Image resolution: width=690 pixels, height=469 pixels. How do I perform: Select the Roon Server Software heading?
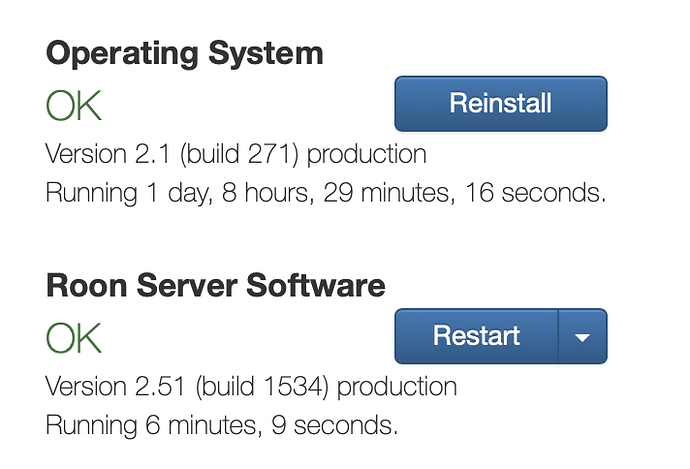[x=216, y=286]
